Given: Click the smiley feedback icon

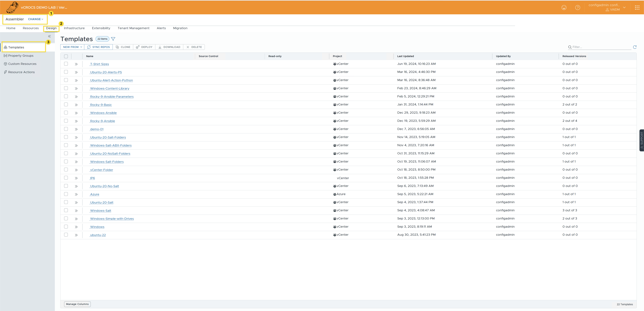Looking at the screenshot, I should pyautogui.click(x=564, y=8).
